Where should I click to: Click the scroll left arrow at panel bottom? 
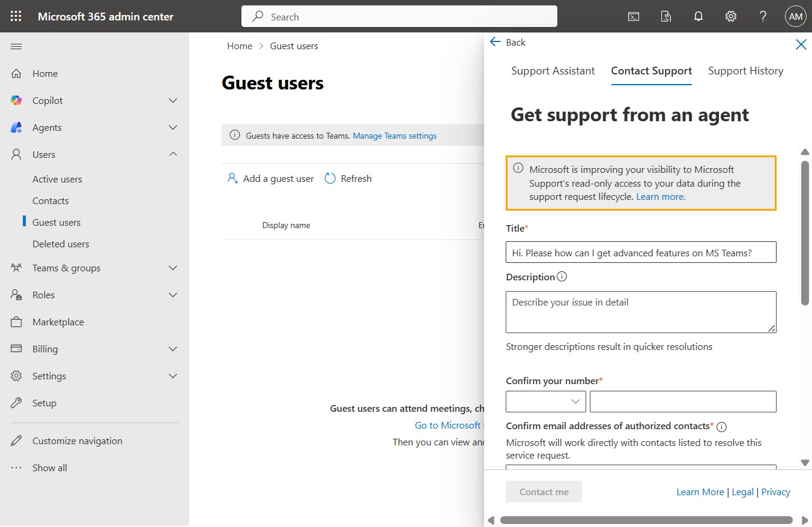pos(491,520)
